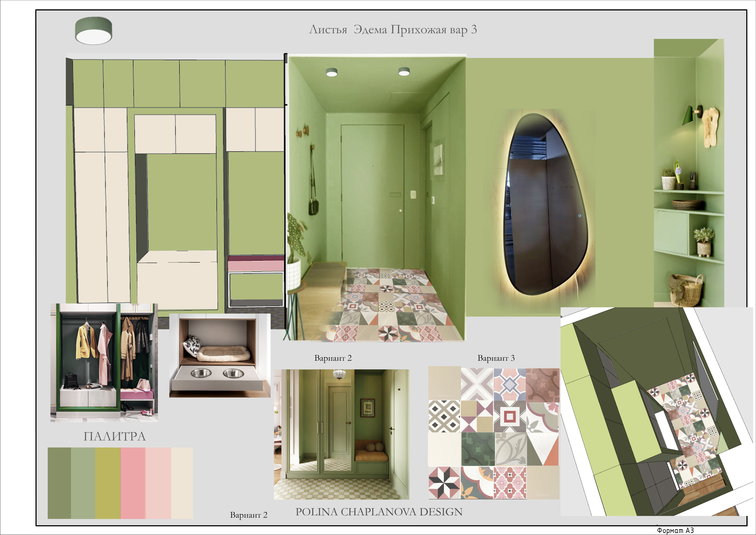The height and width of the screenshot is (535, 756).
Task: Click the asymmetric backlit mirror image
Action: coord(546,204)
